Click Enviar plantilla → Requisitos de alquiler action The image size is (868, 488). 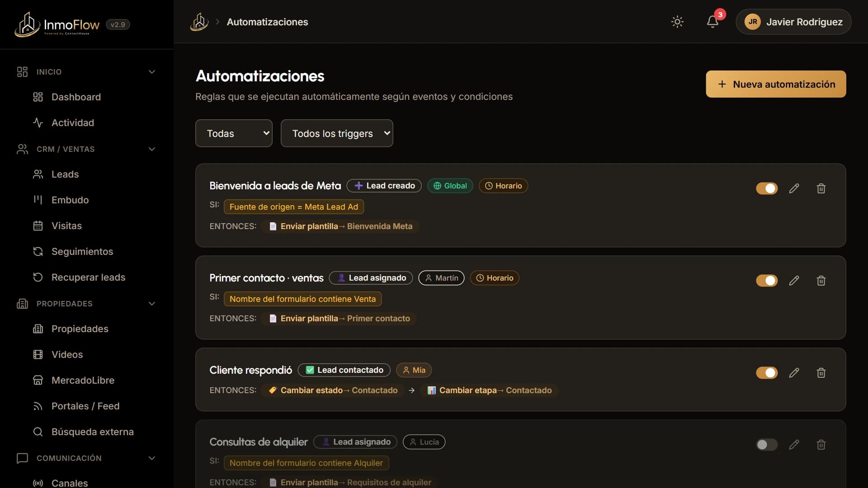349,482
